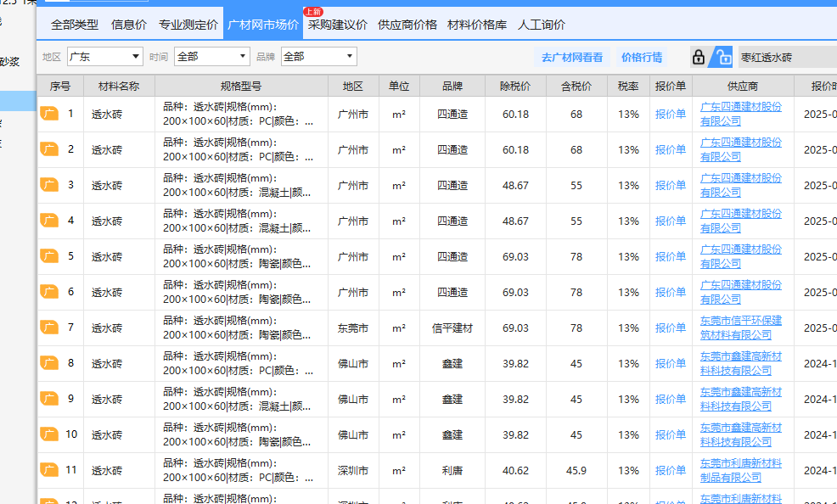Open 报价单 link in row 5
This screenshot has width=837, height=504.
pos(671,256)
